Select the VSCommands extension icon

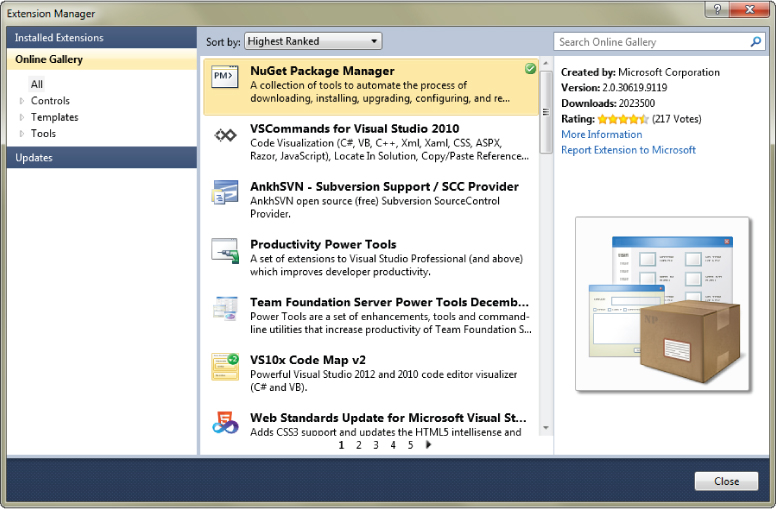tap(225, 135)
